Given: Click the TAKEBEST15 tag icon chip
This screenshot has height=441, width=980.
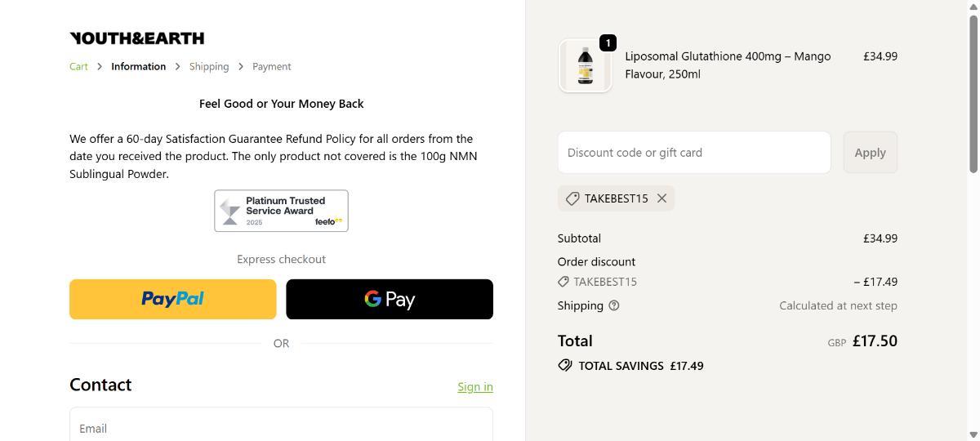Looking at the screenshot, I should point(572,198).
